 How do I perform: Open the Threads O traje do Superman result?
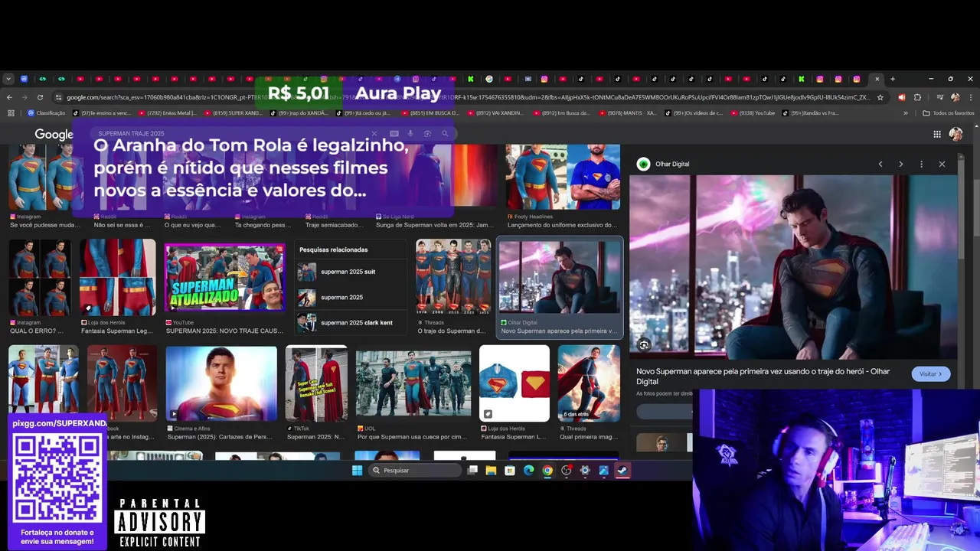point(453,277)
